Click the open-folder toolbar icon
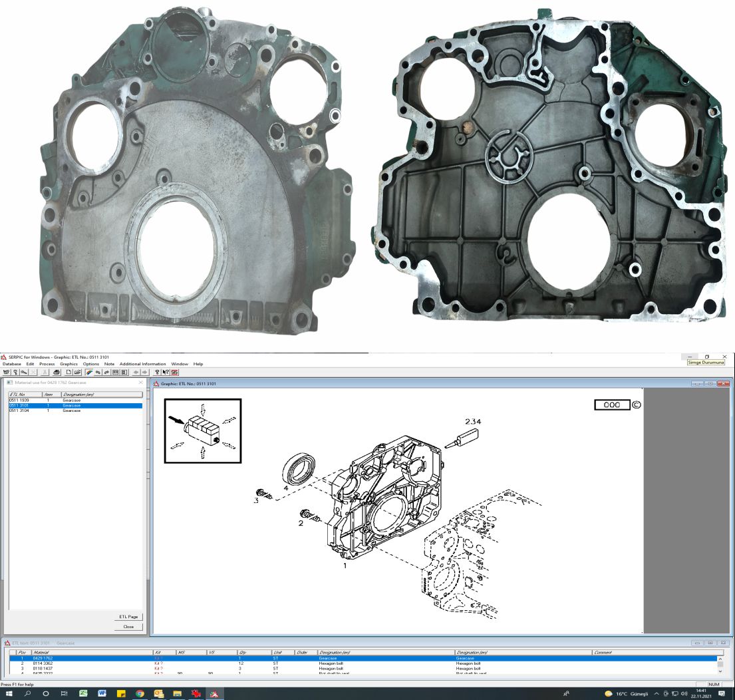Viewport: 735px width, 700px height. coord(77,372)
